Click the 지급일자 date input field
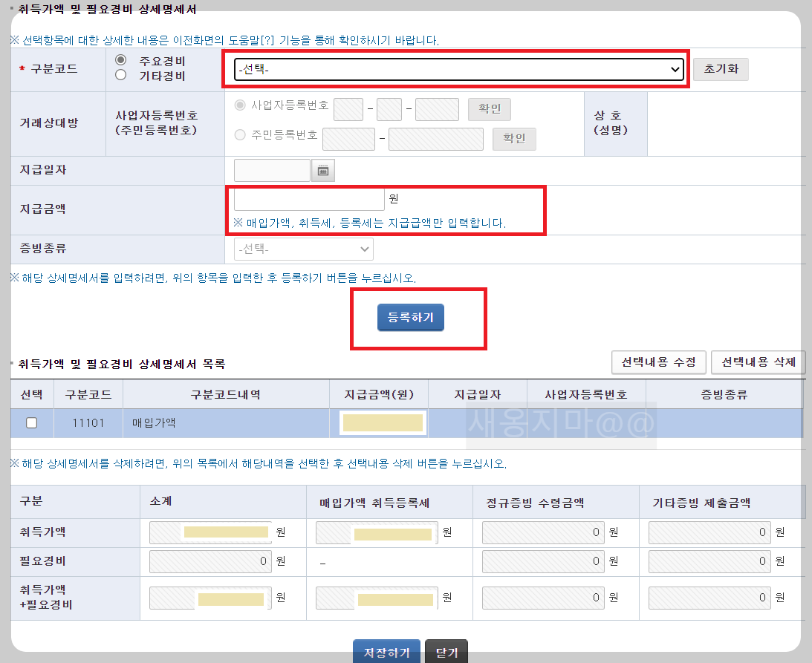The width and height of the screenshot is (812, 663). (271, 170)
